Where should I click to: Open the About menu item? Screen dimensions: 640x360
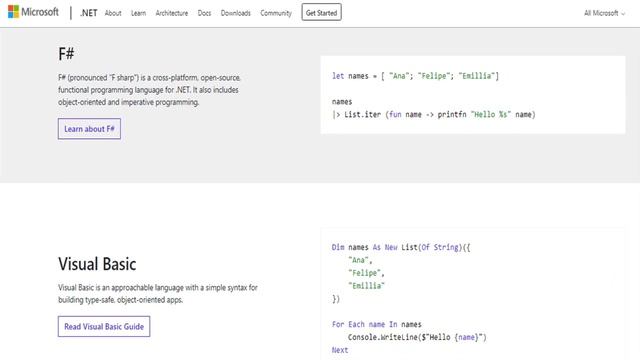click(x=113, y=13)
